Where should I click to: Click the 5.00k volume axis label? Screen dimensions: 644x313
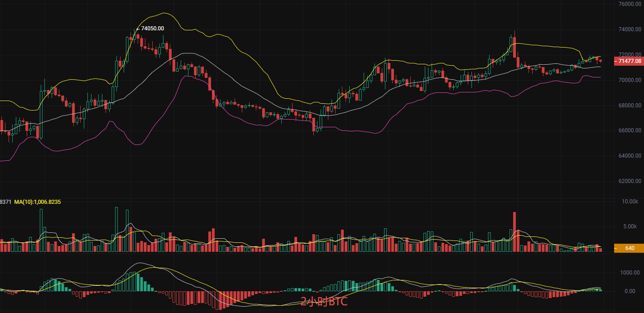[x=631, y=226]
